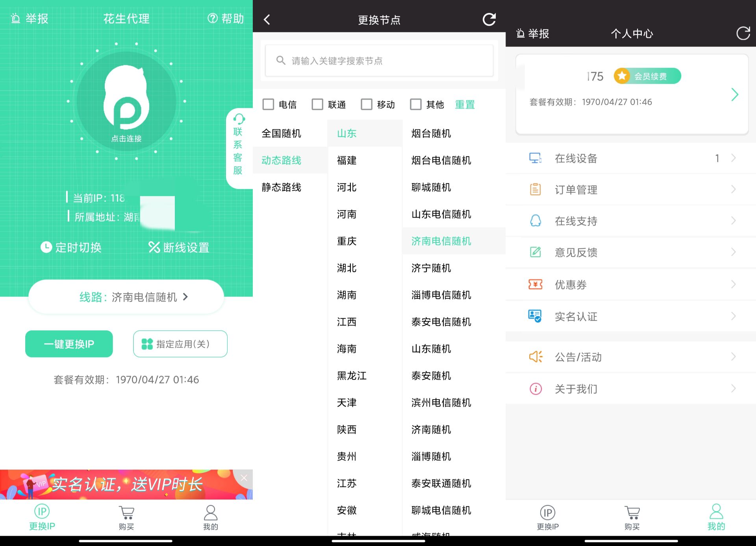756x546 pixels.
Task: Refresh the 更换节点 node list
Action: [x=489, y=19]
